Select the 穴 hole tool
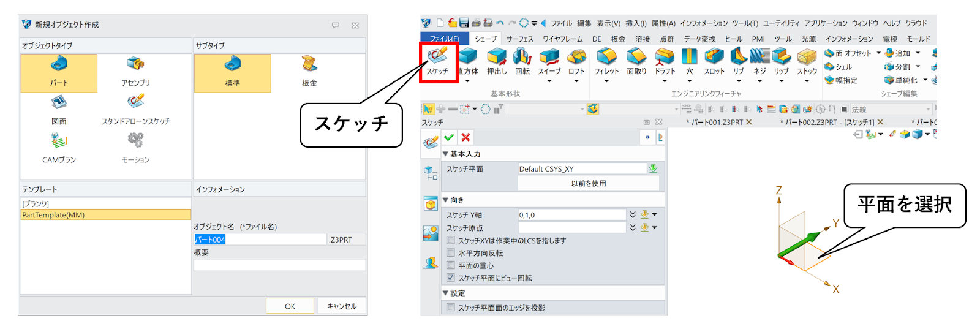980x329 pixels. (x=690, y=61)
